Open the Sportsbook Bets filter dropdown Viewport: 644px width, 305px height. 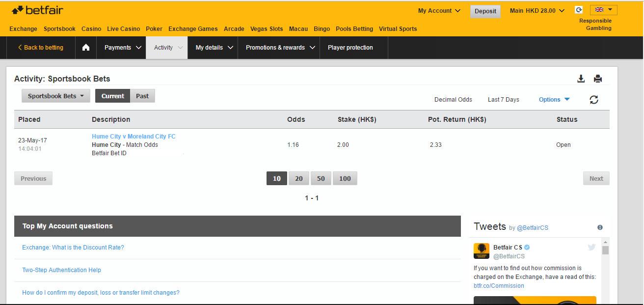[x=56, y=96]
